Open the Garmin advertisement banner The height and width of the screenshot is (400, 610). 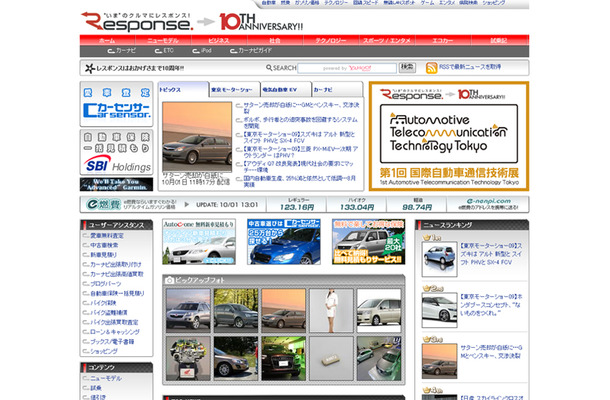(x=116, y=184)
